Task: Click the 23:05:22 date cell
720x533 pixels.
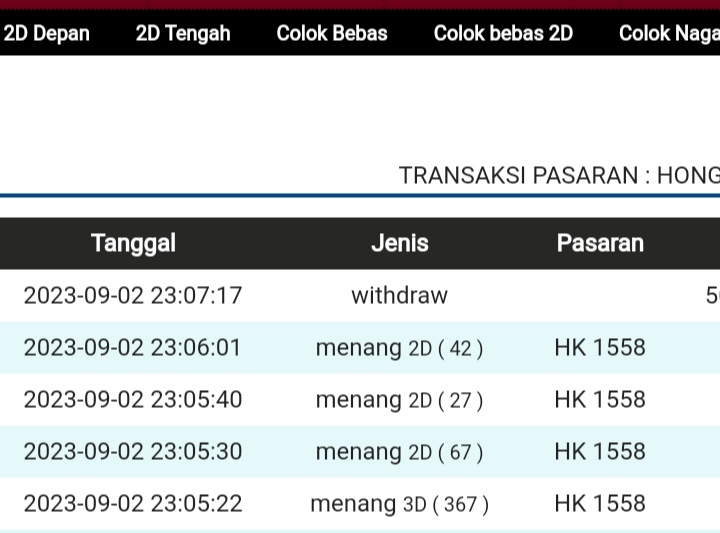Action: click(133, 503)
